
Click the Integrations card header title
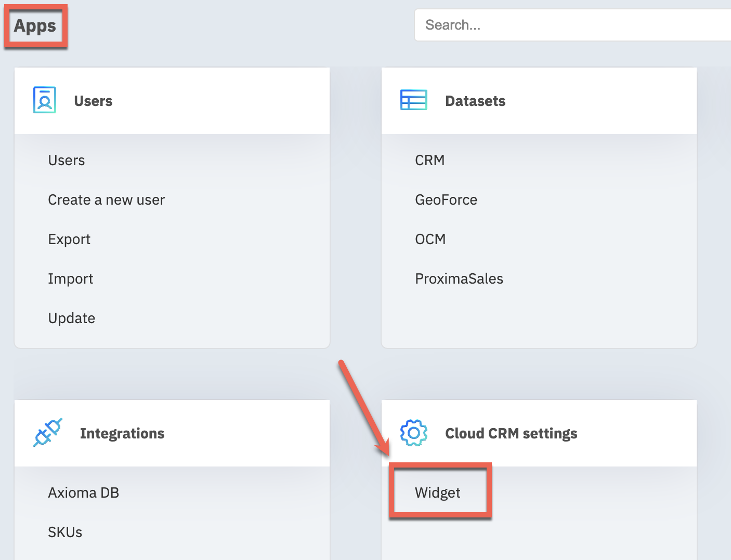tap(122, 433)
